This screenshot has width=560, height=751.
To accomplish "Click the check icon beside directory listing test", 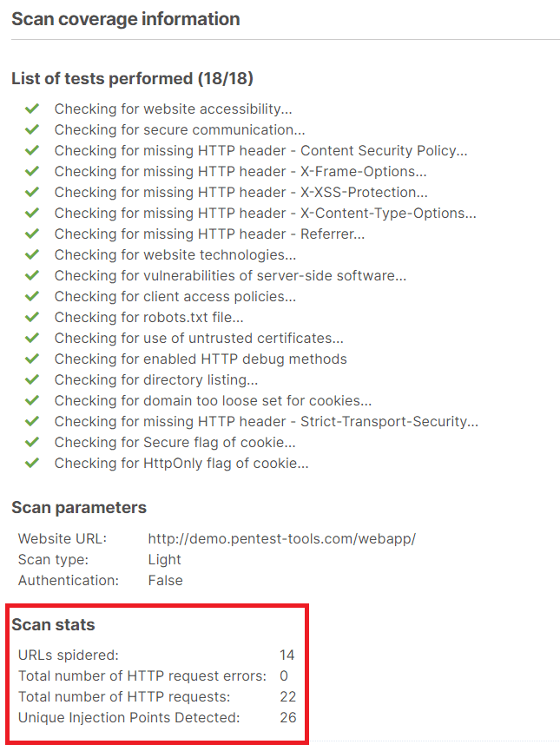I will 32,379.
